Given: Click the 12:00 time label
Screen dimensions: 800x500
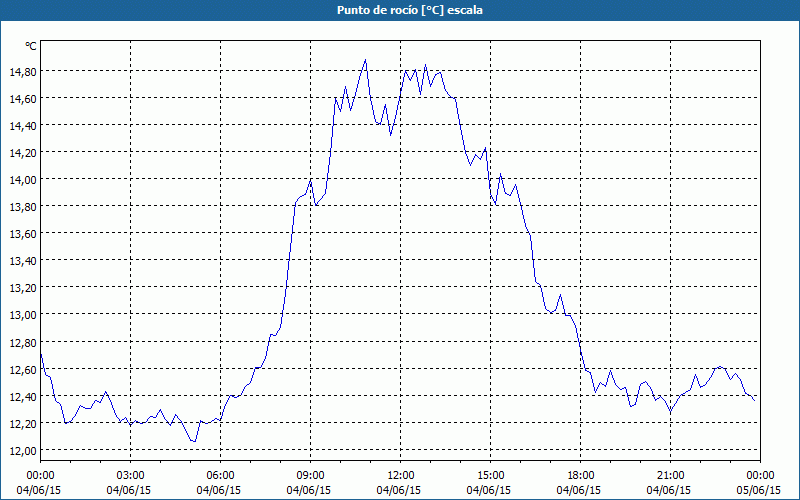Looking at the screenshot, I should (x=401, y=476).
